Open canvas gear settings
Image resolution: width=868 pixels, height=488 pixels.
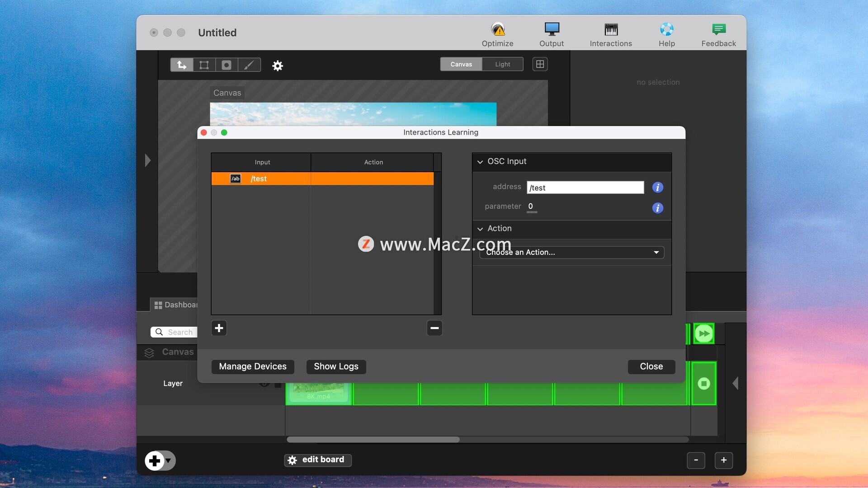278,66
